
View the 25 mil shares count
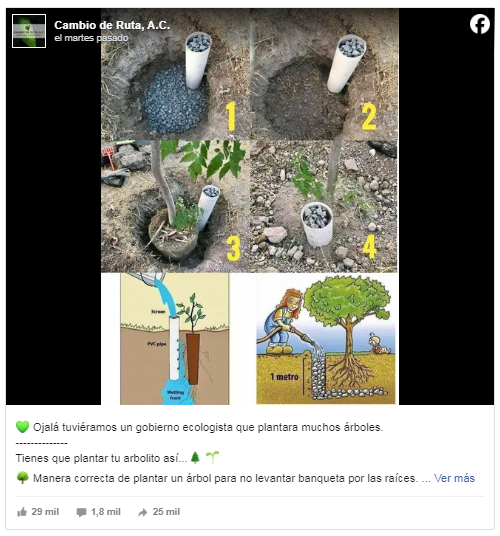coord(166,512)
